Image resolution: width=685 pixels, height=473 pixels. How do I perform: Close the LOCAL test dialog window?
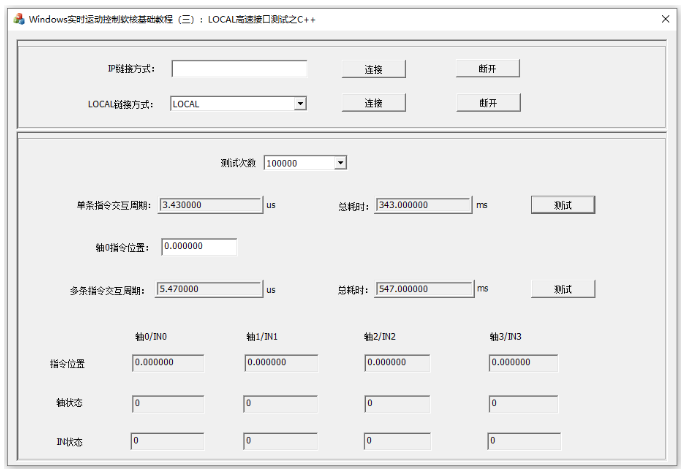click(x=665, y=19)
